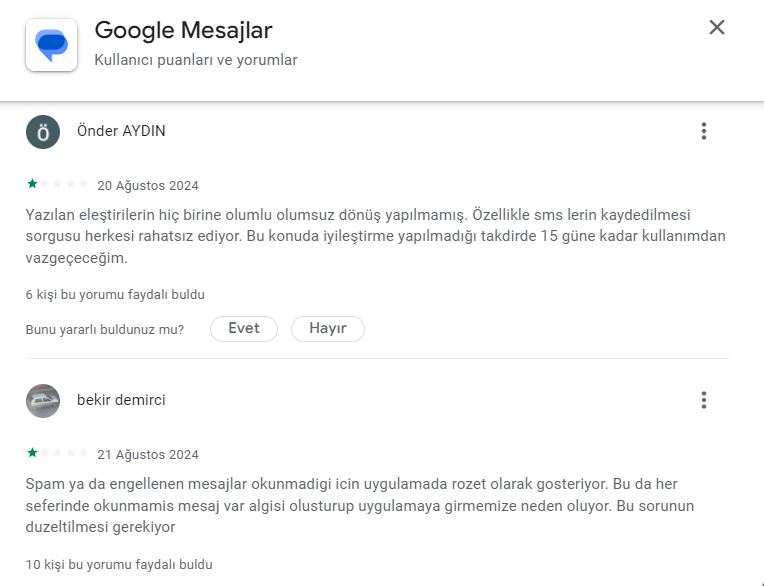Click the Kullanıcı puanları ve yorumlar subtitle

[x=195, y=60]
